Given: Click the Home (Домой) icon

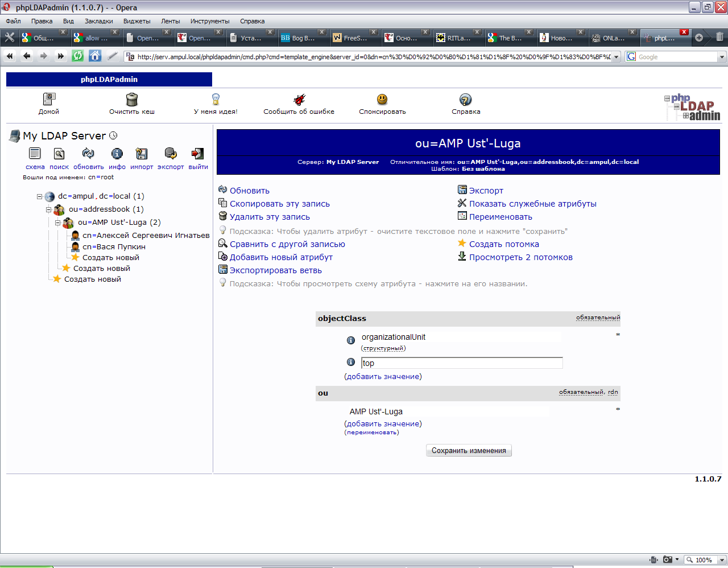Looking at the screenshot, I should [x=49, y=100].
